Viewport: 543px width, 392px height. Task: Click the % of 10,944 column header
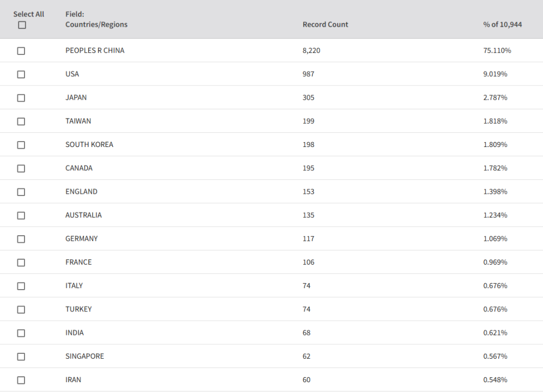pyautogui.click(x=503, y=24)
